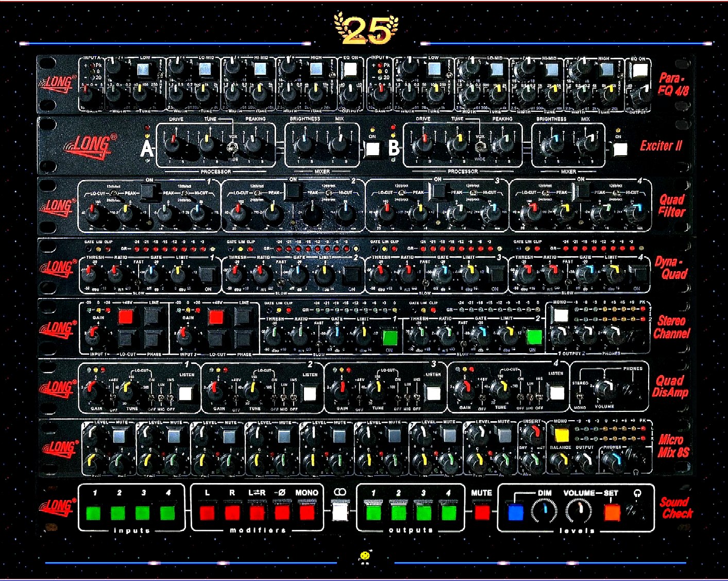Viewport: 728px width, 581px height.
Task: Enable +48V on Stereo Channel input 1
Action: (x=126, y=317)
